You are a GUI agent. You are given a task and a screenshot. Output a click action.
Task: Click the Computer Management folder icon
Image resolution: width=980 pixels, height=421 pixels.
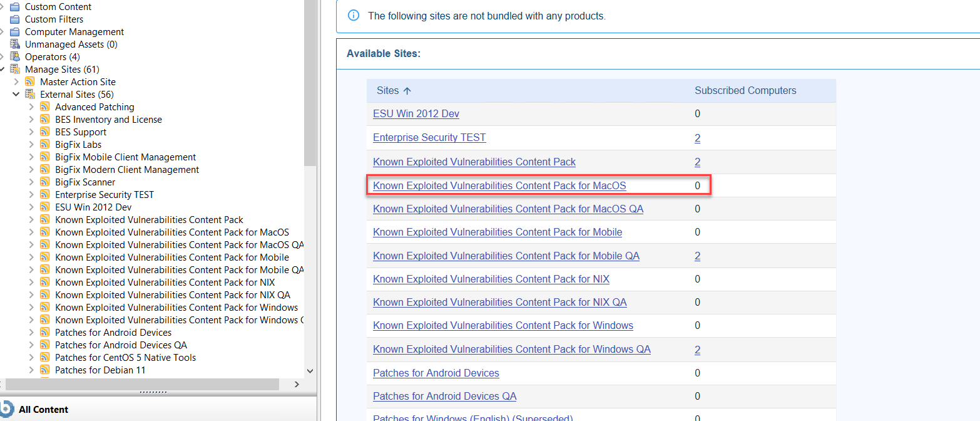click(14, 31)
